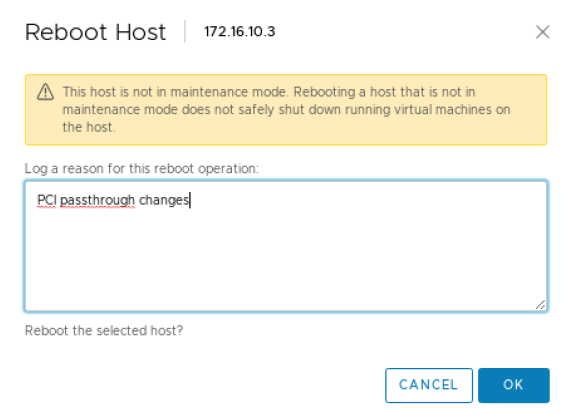Click the word 'Rebooting' in the warning
Image resolution: width=569 pixels, height=420 pixels.
pyautogui.click(x=324, y=92)
